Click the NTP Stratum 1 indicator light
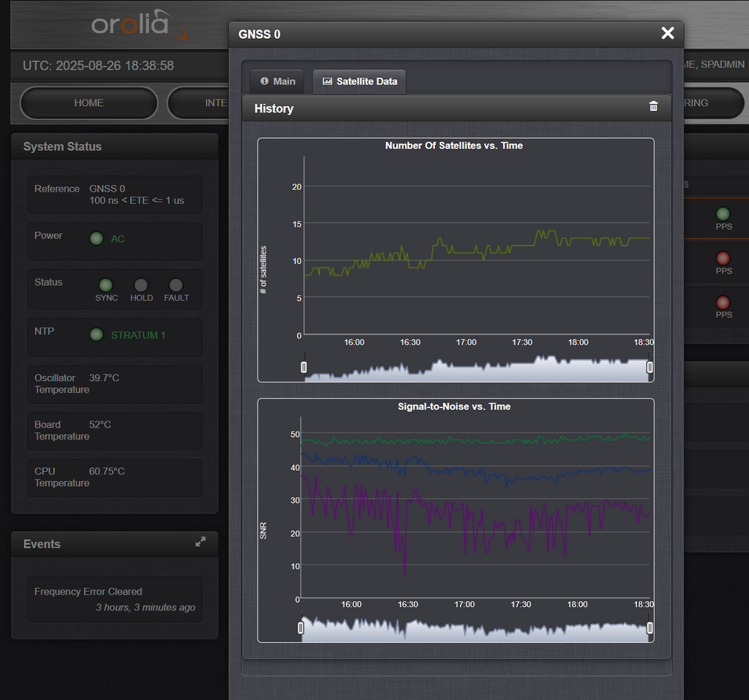The image size is (749, 700). (97, 334)
